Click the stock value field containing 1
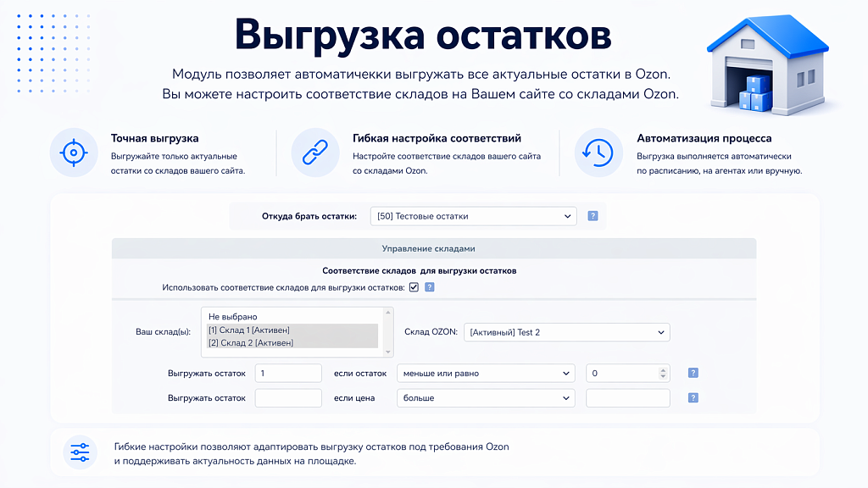868x488 pixels. (x=288, y=373)
